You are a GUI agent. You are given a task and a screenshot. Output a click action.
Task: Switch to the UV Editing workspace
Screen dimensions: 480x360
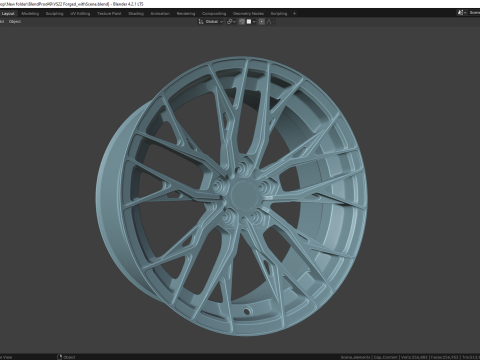[x=80, y=14]
